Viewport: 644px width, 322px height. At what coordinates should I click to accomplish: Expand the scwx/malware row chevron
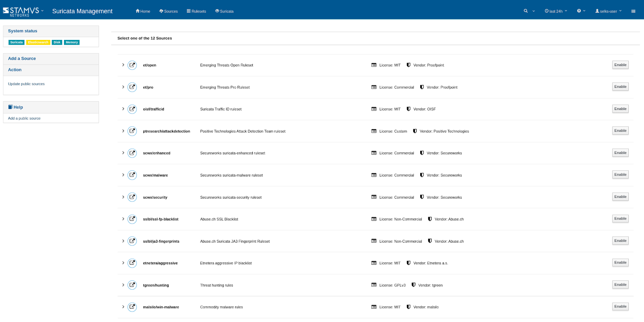pos(123,175)
